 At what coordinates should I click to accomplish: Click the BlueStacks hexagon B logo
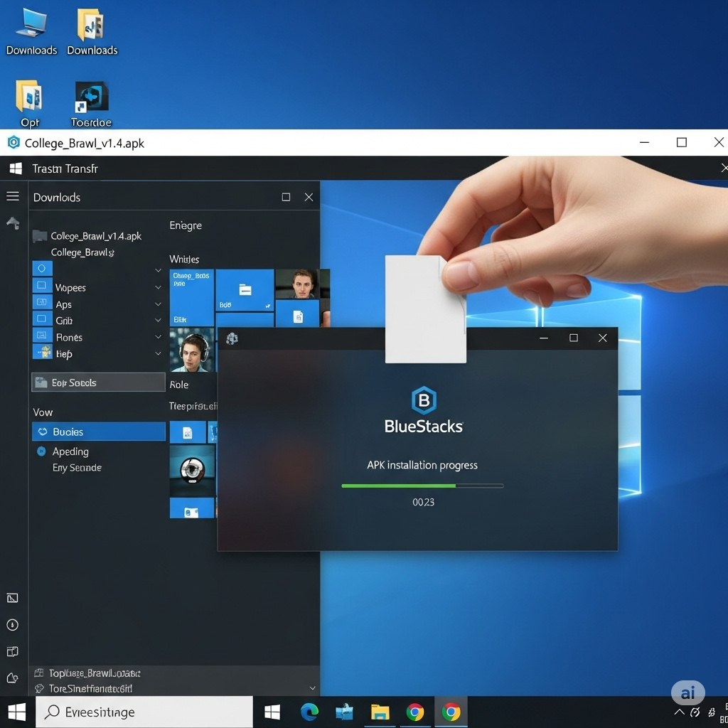point(424,400)
